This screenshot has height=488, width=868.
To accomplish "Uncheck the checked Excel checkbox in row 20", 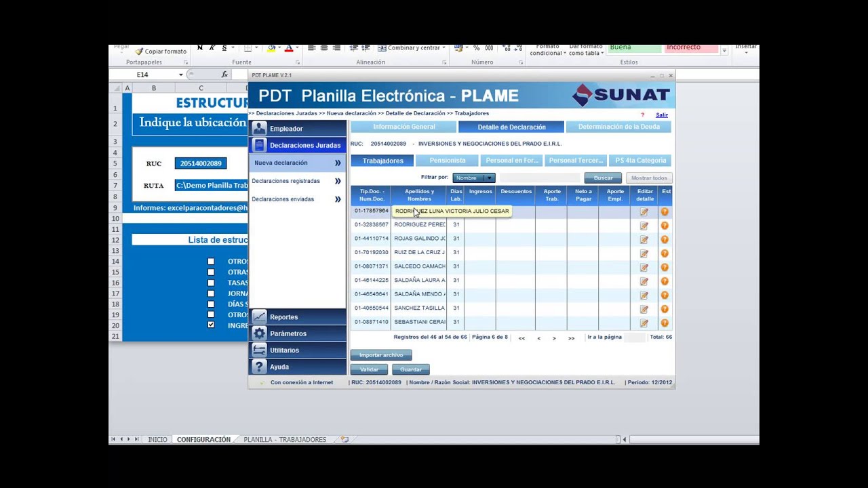I will [211, 325].
